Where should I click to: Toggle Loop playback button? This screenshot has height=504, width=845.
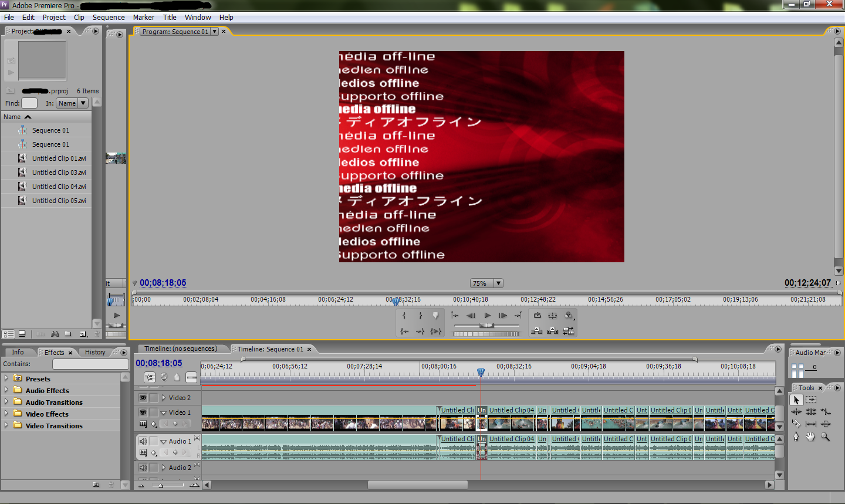click(x=537, y=316)
